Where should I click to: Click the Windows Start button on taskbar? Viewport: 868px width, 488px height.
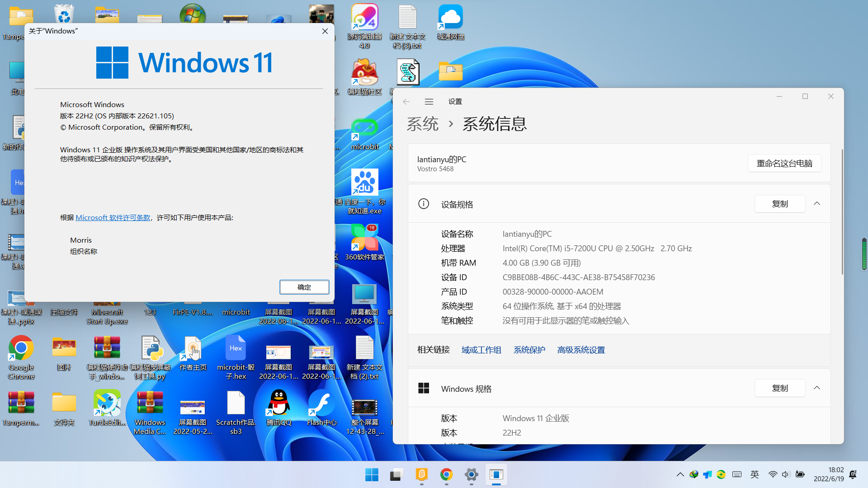[372, 474]
